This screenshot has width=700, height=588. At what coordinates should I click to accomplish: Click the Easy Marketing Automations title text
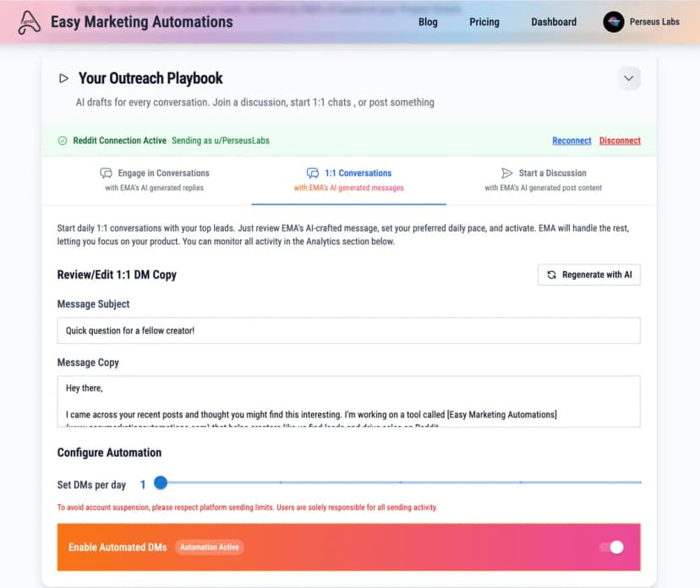coord(141,22)
